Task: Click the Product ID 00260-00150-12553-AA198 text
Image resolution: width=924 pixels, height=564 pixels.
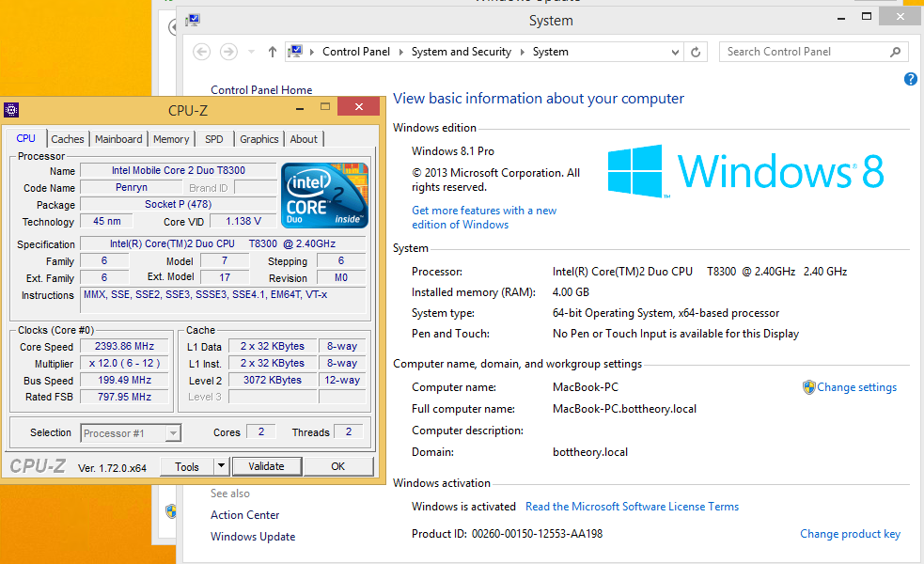Action: click(507, 533)
